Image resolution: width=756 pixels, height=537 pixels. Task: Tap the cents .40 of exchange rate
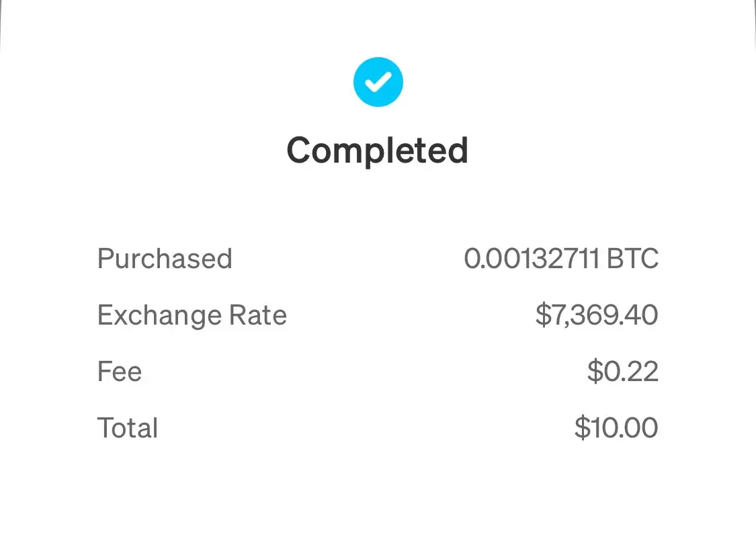pyautogui.click(x=636, y=315)
